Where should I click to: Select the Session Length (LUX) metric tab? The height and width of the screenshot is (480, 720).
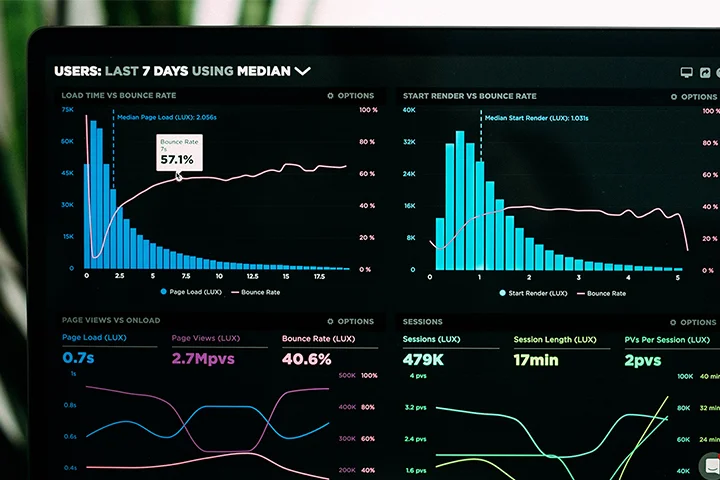555,340
